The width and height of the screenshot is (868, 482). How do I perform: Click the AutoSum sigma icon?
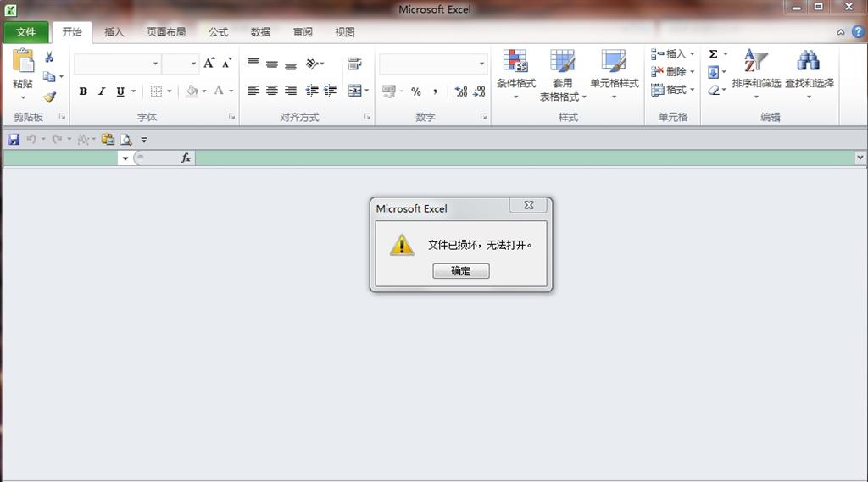(714, 53)
